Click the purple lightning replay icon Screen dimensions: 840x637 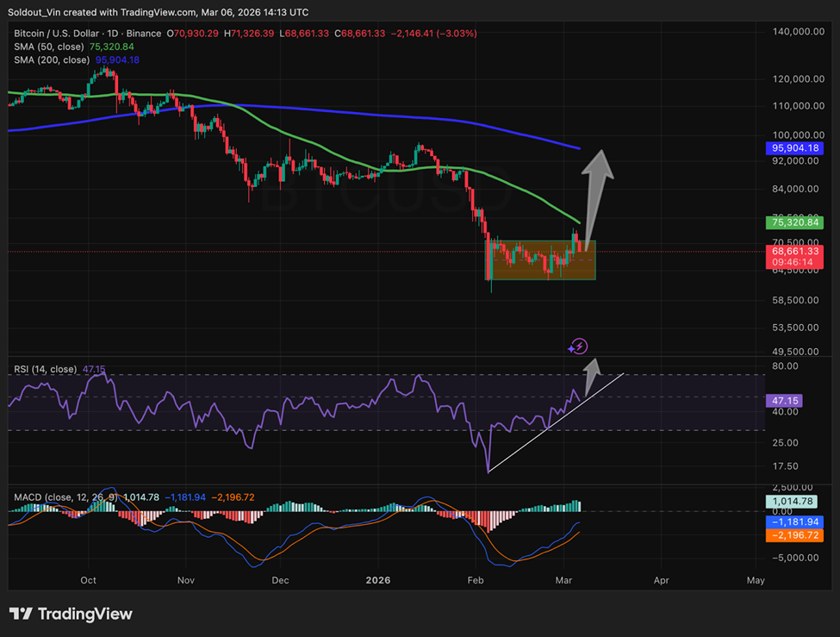[x=578, y=347]
